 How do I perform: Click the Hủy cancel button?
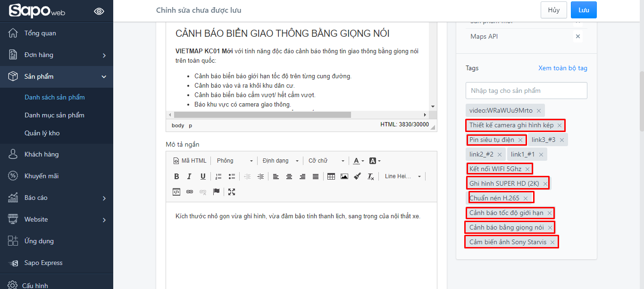554,10
